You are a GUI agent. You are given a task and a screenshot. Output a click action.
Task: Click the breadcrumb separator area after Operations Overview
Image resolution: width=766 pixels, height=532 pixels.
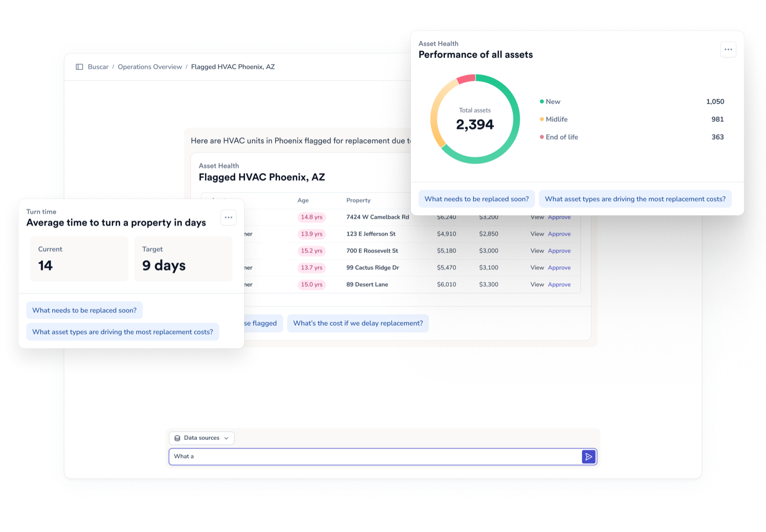[x=186, y=66]
